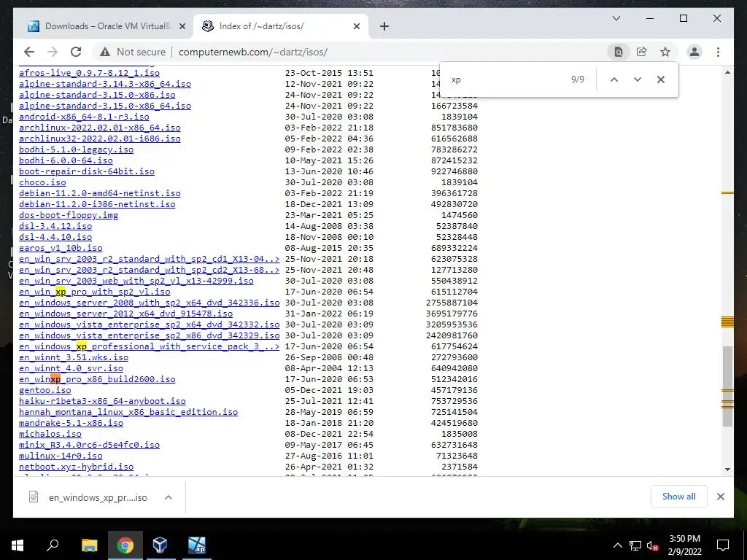Click the choco.iso link
747x560 pixels.
(x=42, y=182)
